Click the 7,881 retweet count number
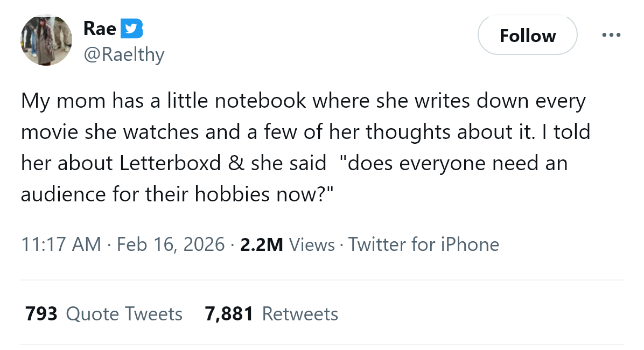The width and height of the screenshot is (644, 350). (x=229, y=313)
